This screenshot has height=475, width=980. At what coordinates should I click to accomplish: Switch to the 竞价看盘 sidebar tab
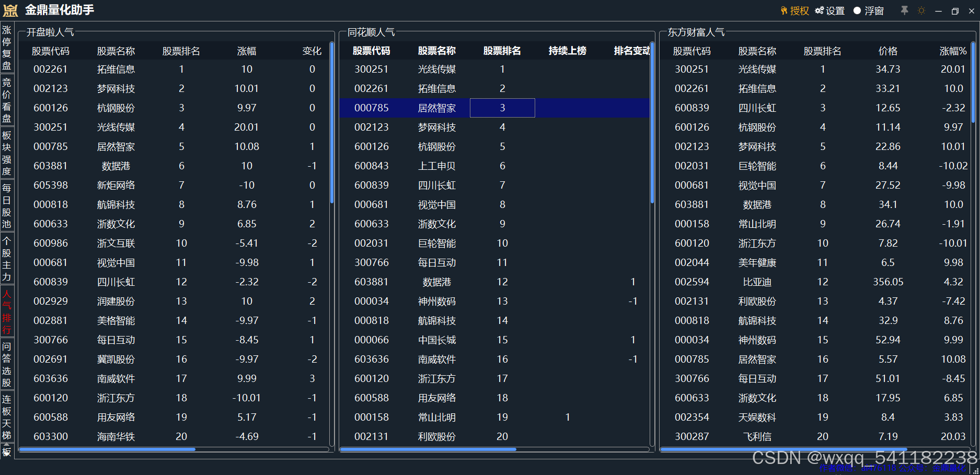click(7, 100)
